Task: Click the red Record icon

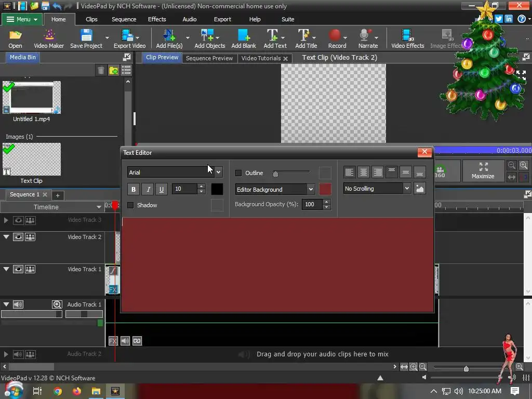Action: [337, 38]
